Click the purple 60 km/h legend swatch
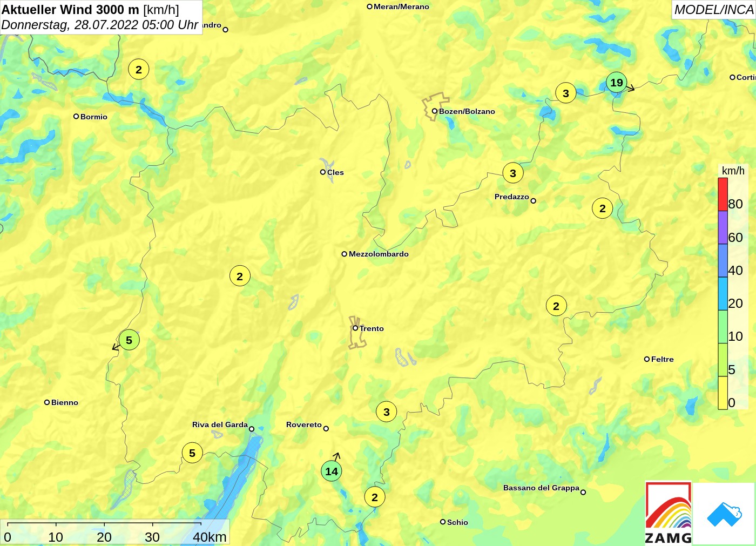756x546 pixels. pyautogui.click(x=723, y=227)
